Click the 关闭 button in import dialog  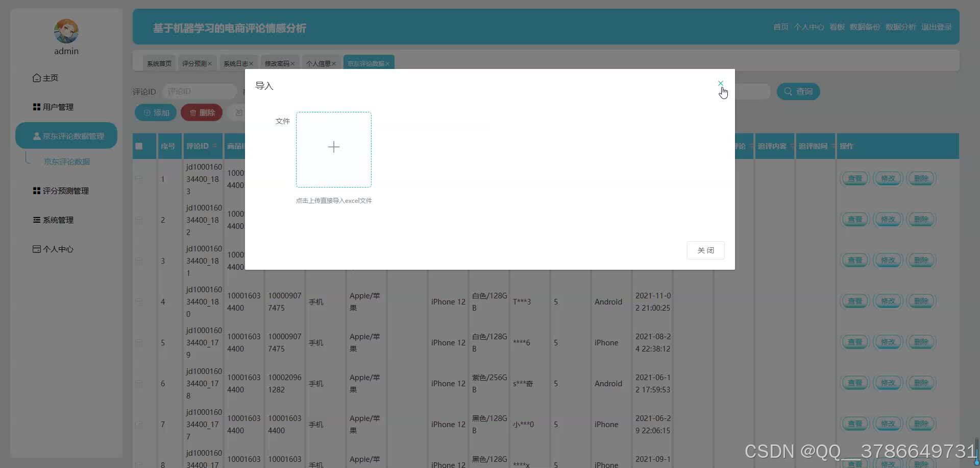click(705, 250)
